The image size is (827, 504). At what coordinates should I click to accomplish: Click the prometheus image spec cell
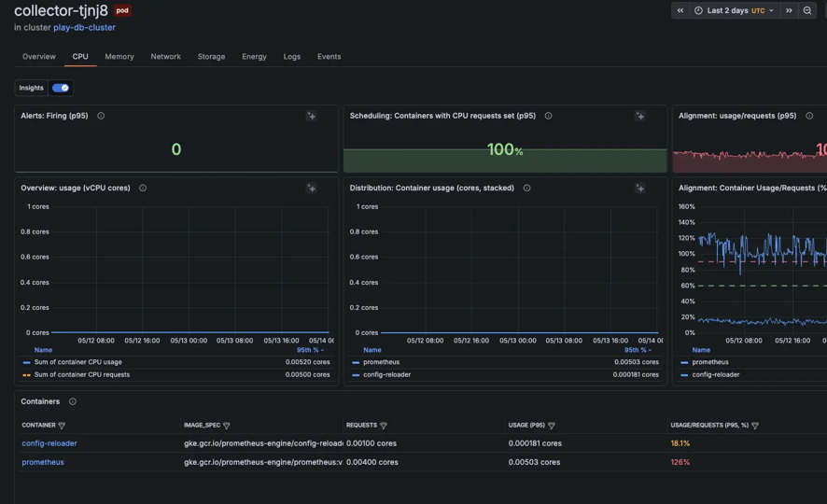point(263,462)
